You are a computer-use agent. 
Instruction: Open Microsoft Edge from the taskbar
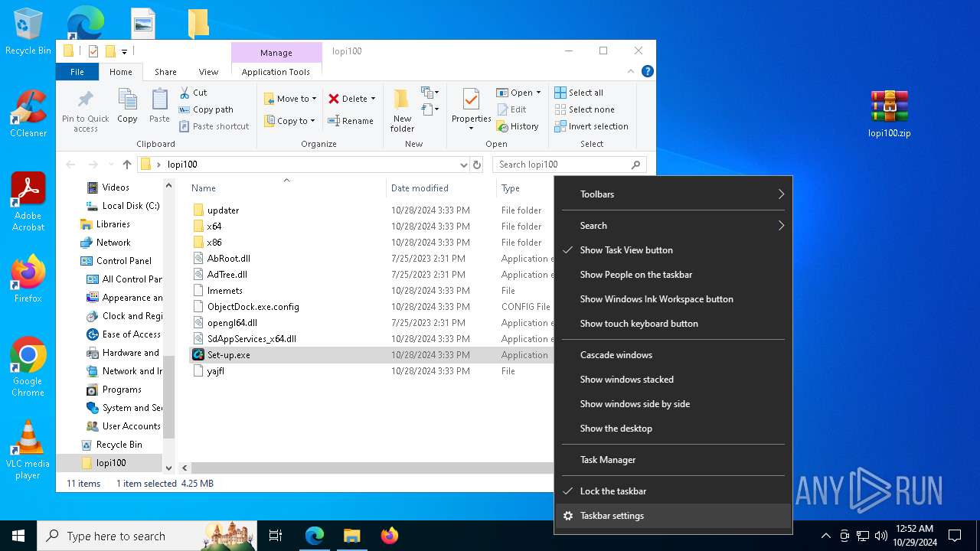tap(315, 536)
